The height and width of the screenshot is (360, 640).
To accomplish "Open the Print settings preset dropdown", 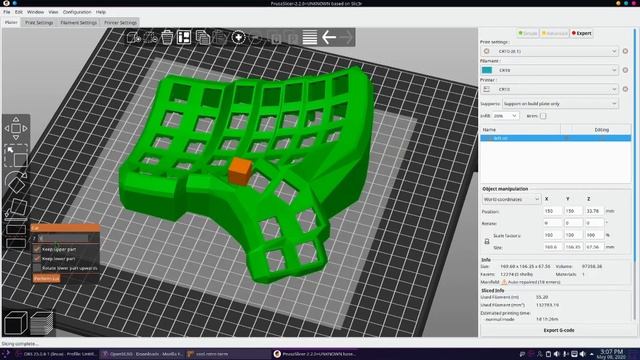I will 549,51.
